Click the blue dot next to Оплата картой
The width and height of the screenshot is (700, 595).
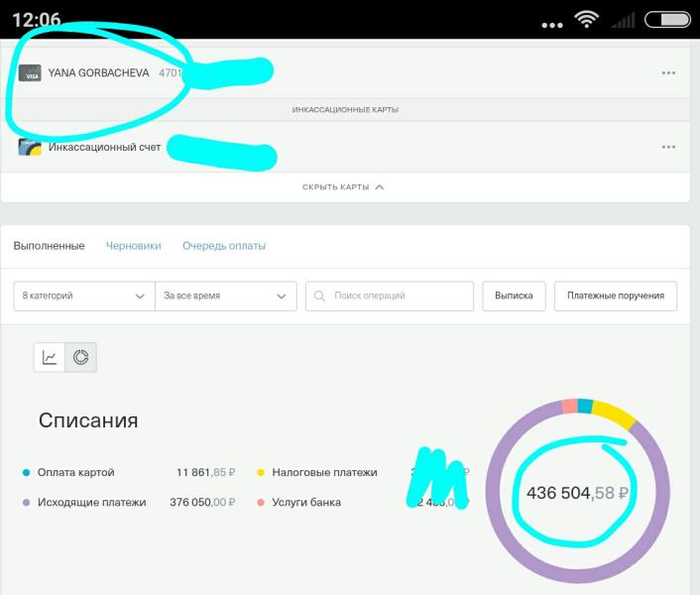[27, 472]
